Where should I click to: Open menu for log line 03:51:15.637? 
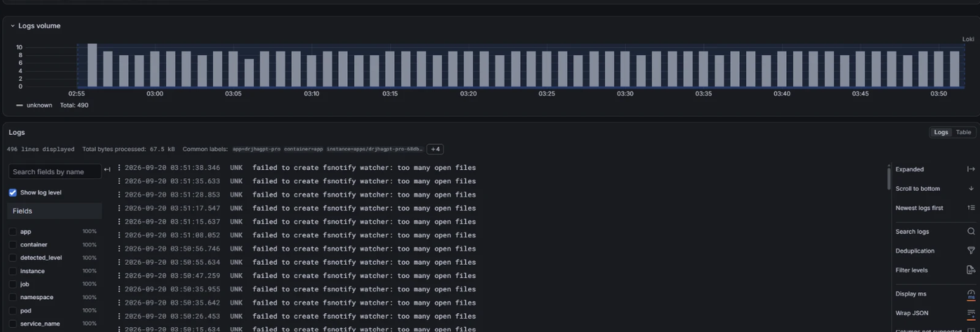coord(119,222)
